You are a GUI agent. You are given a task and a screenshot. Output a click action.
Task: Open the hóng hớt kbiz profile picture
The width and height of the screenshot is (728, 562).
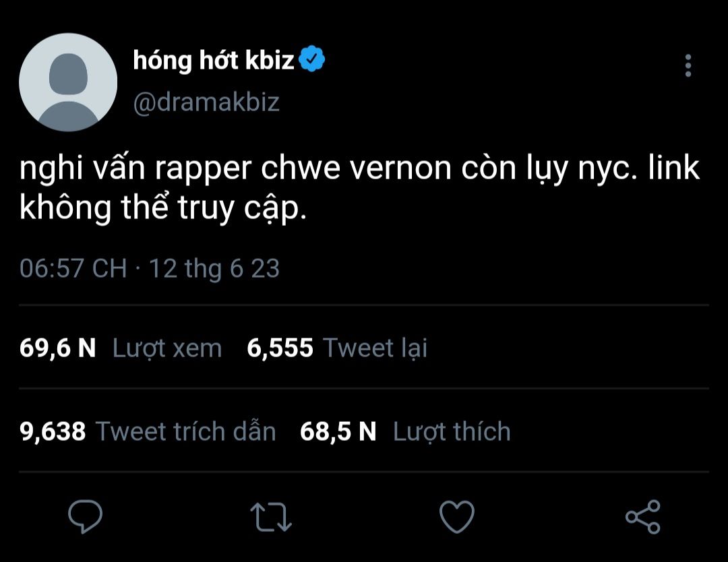pyautogui.click(x=68, y=82)
